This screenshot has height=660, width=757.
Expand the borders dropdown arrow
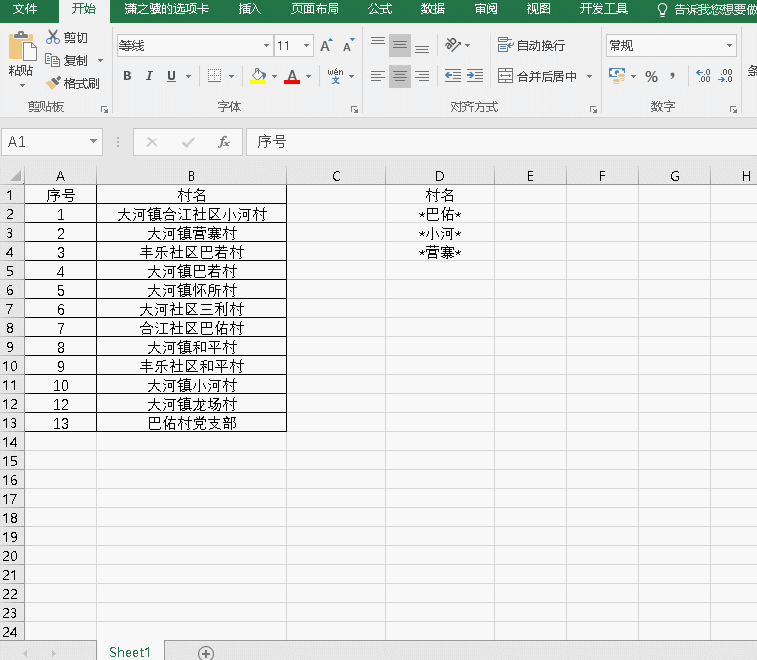coord(232,76)
